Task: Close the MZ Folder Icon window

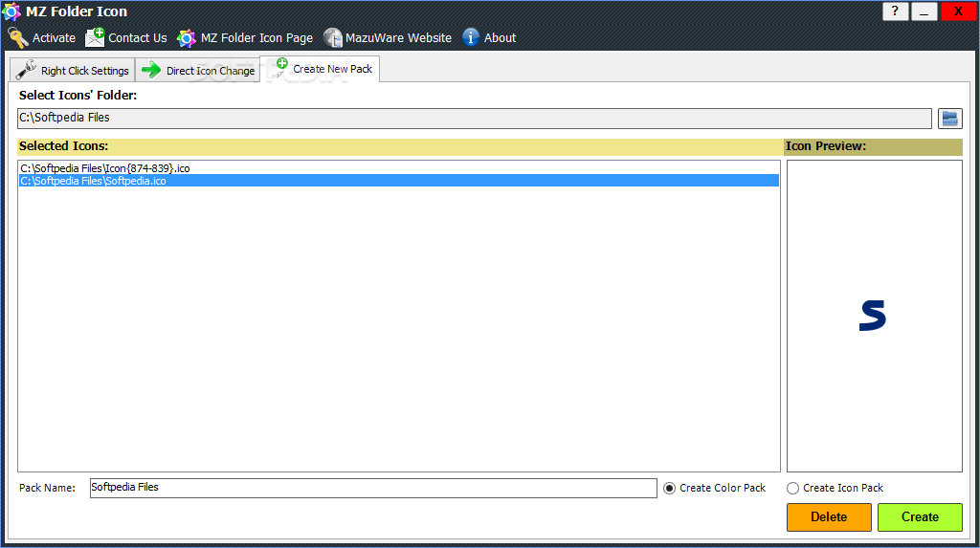Action: (x=958, y=11)
